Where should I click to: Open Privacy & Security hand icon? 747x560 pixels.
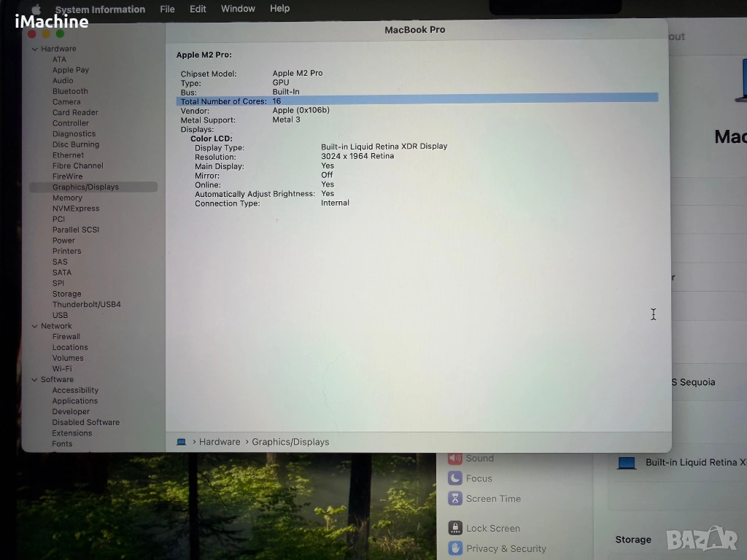[455, 548]
